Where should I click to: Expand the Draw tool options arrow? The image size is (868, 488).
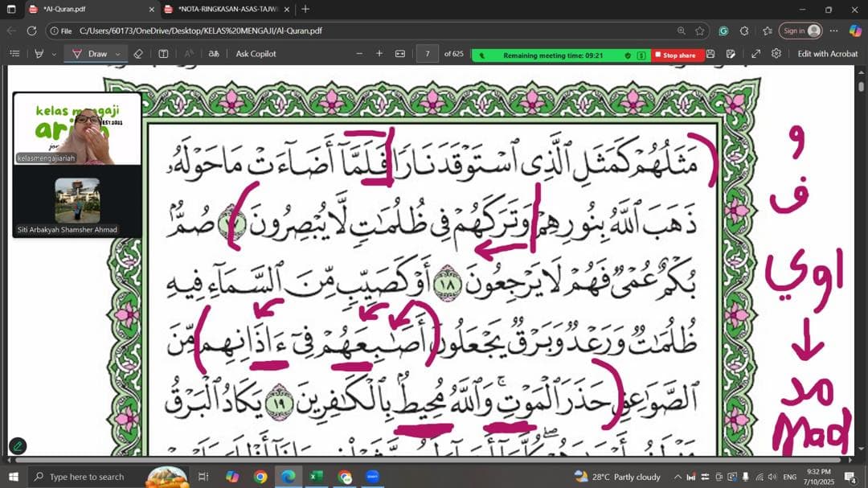click(x=118, y=55)
